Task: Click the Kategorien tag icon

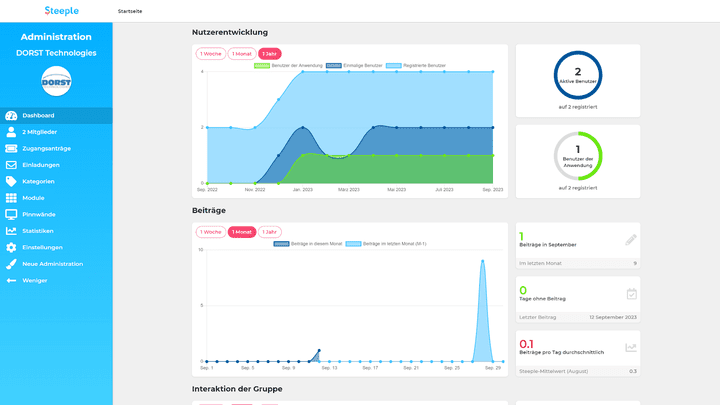Action: pyautogui.click(x=12, y=181)
